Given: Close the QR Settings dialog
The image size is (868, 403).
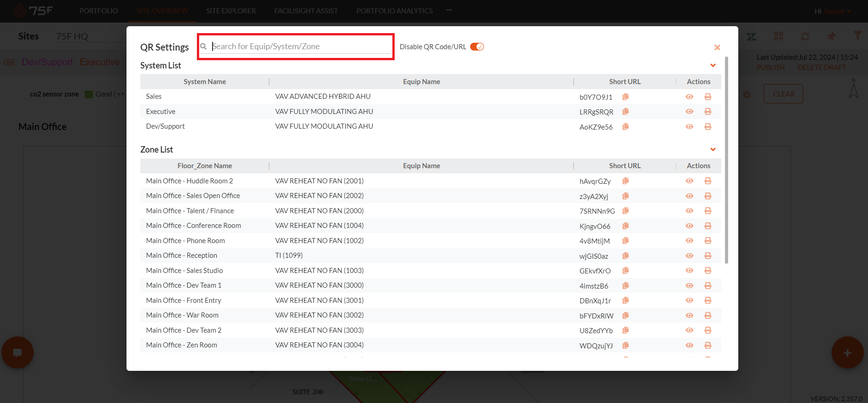Looking at the screenshot, I should click(x=717, y=47).
